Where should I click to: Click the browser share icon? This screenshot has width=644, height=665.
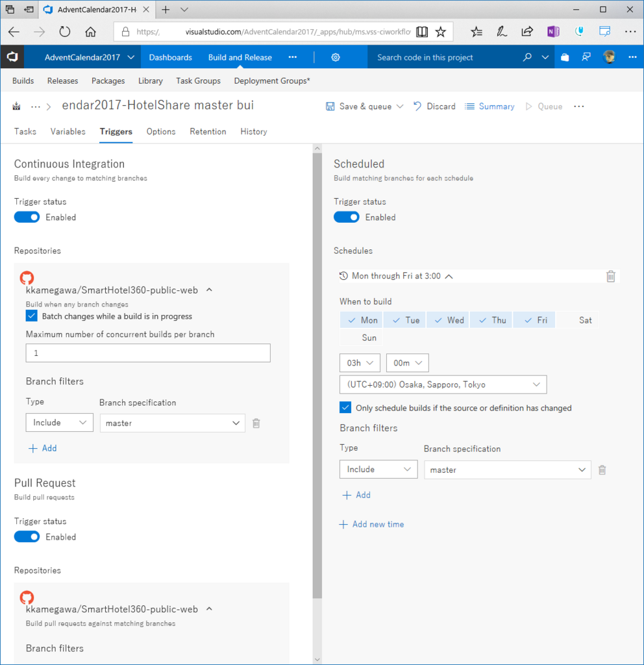(x=527, y=32)
